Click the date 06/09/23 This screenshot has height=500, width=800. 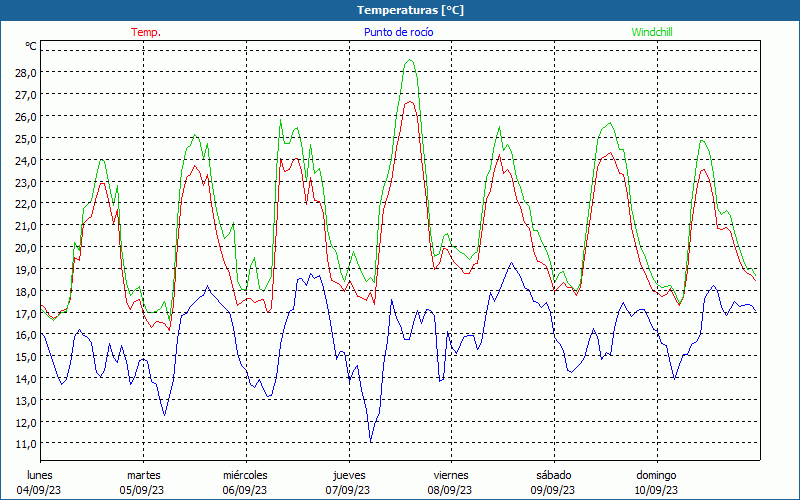[x=245, y=490]
